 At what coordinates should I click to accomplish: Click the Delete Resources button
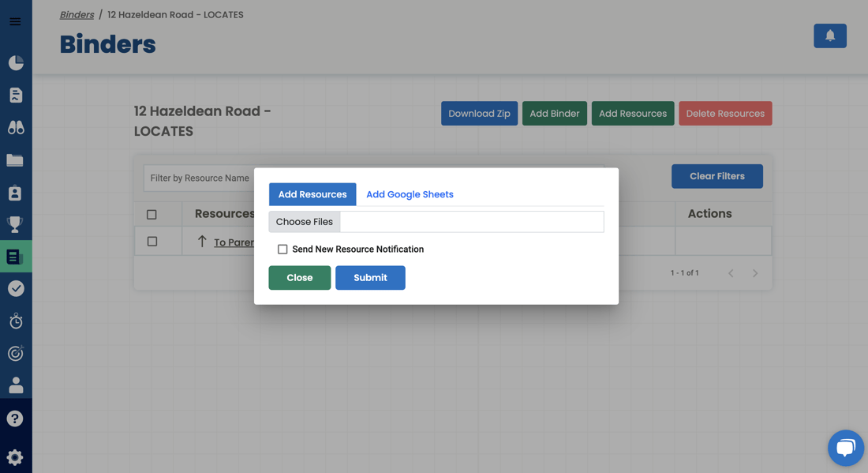[725, 114]
